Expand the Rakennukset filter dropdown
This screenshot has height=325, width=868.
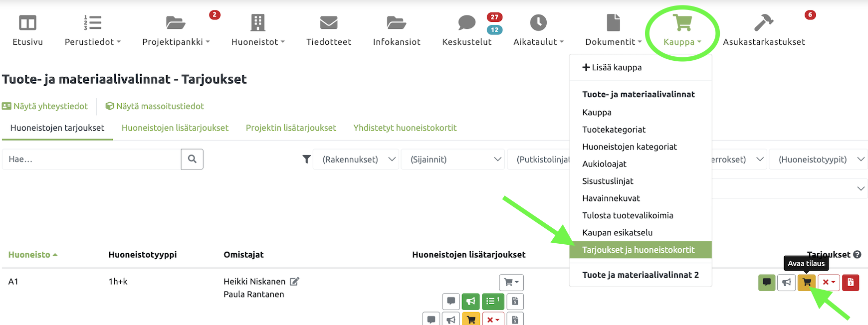point(356,160)
